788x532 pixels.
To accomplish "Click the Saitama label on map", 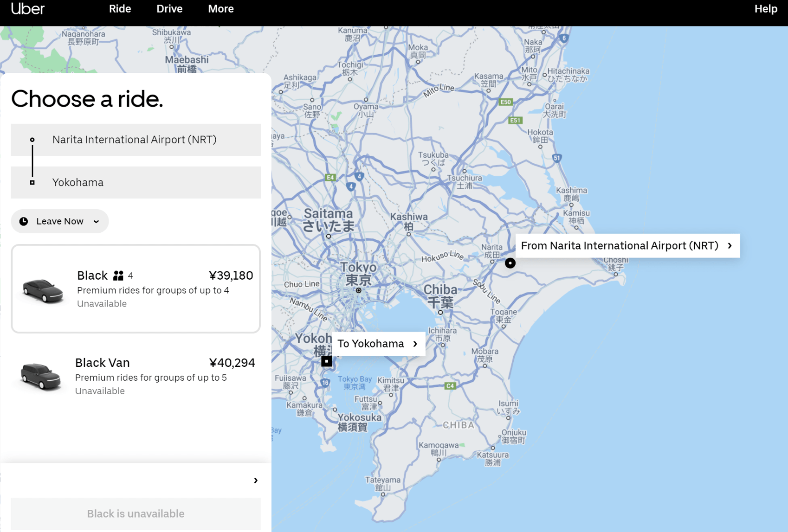I will coord(329,220).
